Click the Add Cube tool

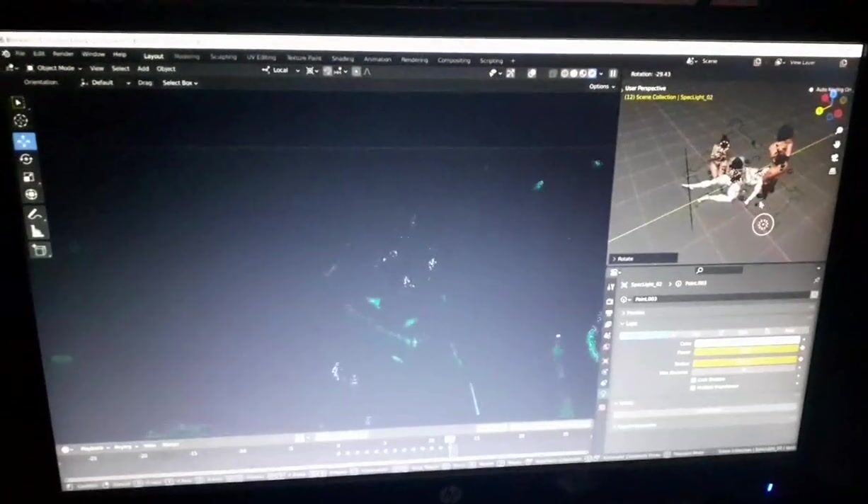(x=40, y=250)
